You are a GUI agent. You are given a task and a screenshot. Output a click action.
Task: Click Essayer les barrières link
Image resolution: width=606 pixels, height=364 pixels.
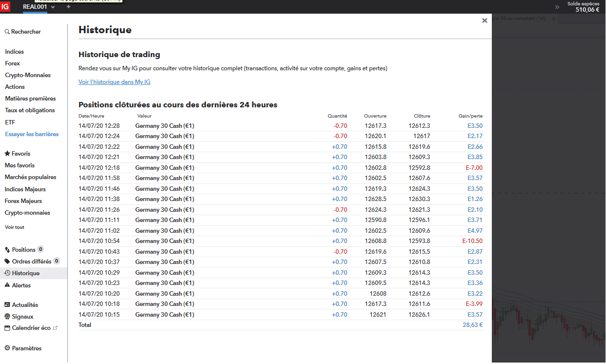[32, 134]
